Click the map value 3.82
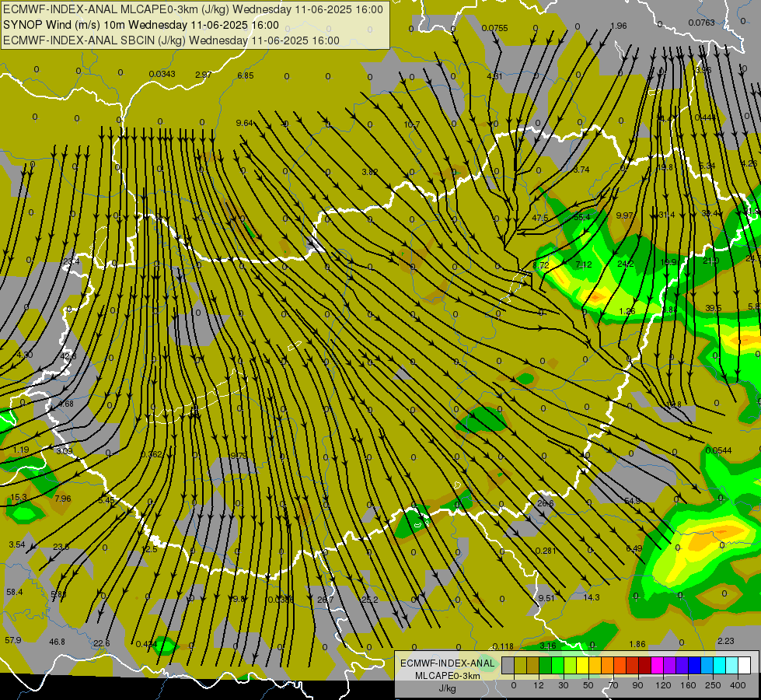 pos(370,172)
